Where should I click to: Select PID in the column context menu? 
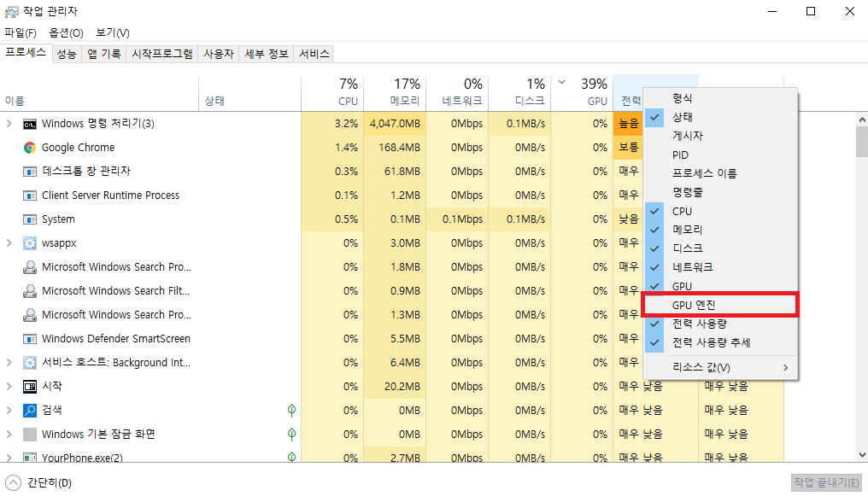pos(720,155)
